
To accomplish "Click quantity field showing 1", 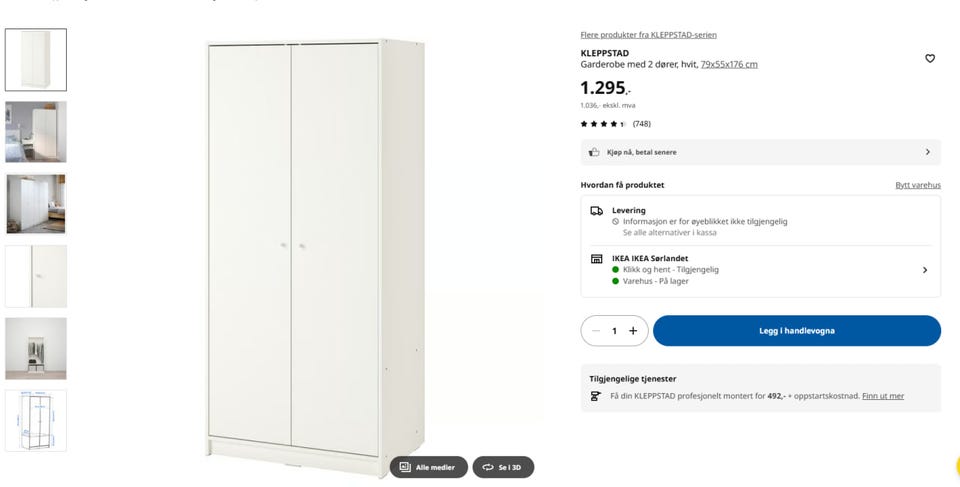I will 614,331.
